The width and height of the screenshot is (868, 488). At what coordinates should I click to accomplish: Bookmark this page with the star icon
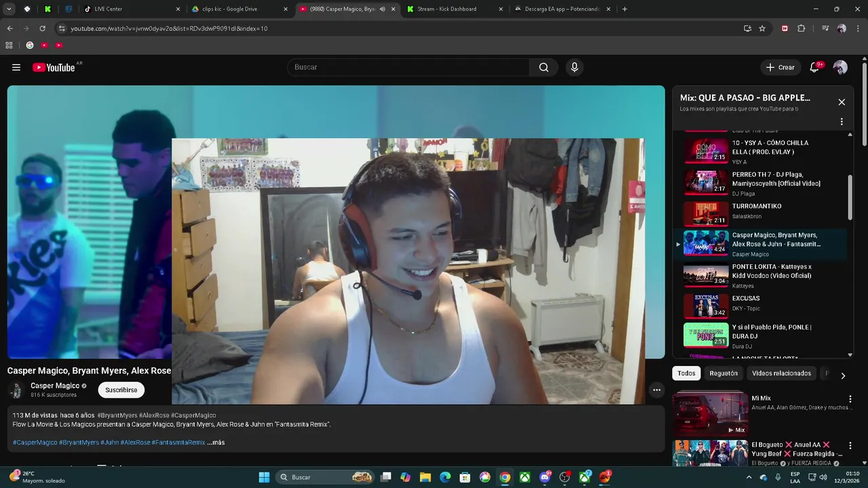[762, 28]
